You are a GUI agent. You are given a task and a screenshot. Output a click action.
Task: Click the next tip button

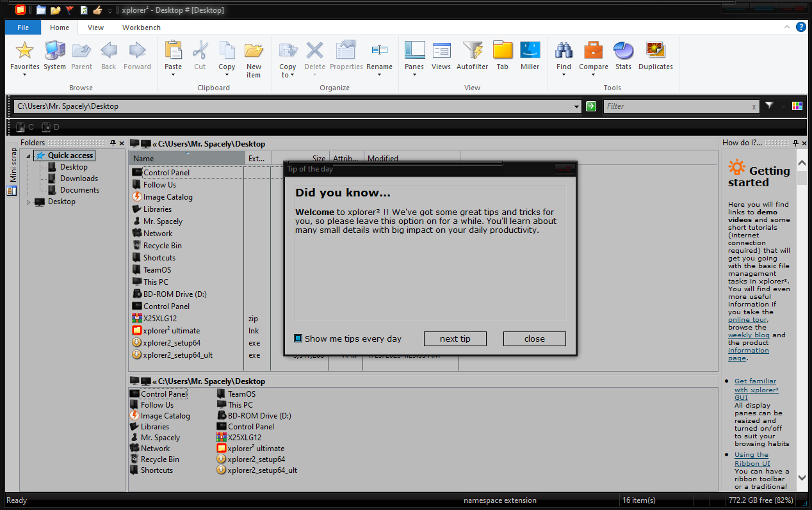(x=455, y=339)
